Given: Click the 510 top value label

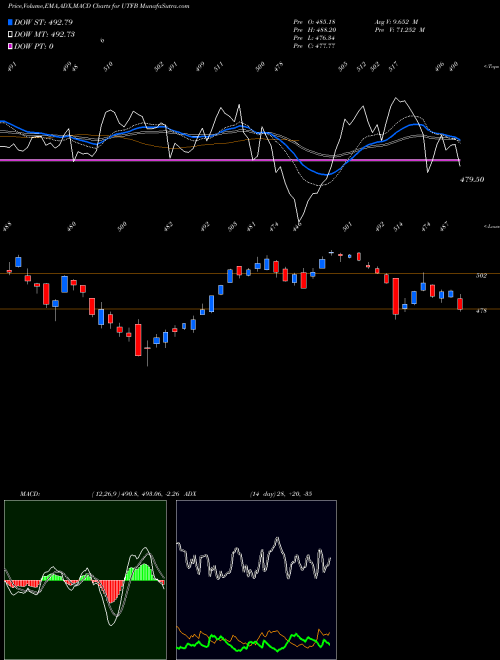Looking at the screenshot, I should point(109,67).
